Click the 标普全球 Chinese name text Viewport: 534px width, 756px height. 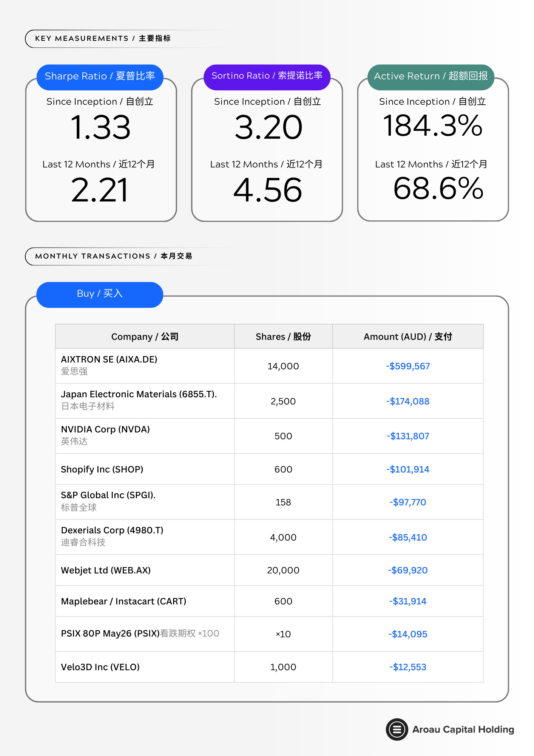click(x=79, y=508)
